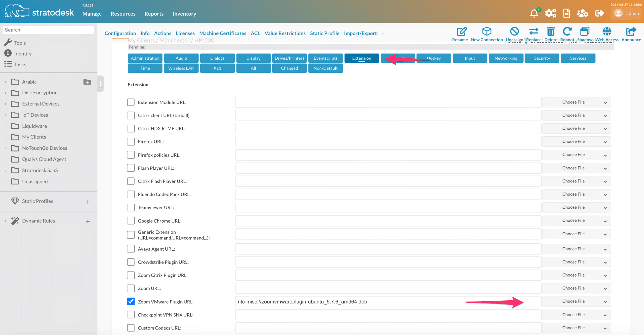Click the sidebar resize handle dots
644x335 pixels.
point(100,84)
